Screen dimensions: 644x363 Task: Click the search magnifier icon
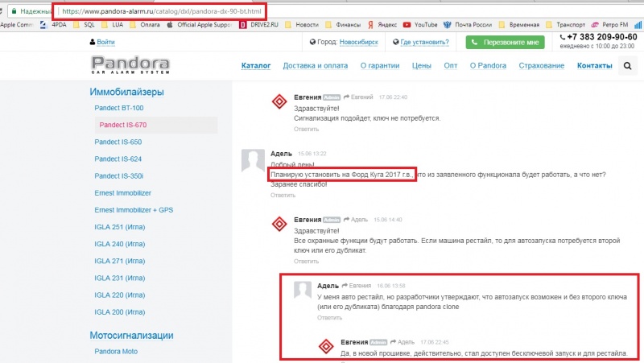click(627, 66)
